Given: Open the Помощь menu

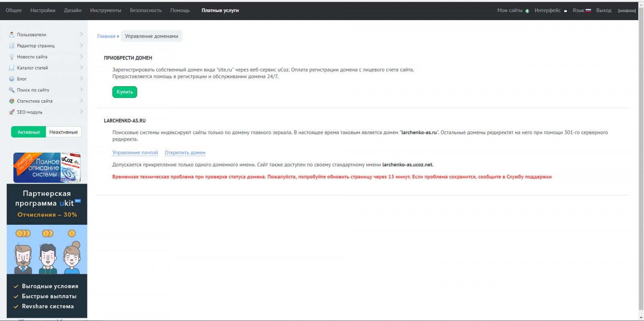Looking at the screenshot, I should [x=180, y=10].
